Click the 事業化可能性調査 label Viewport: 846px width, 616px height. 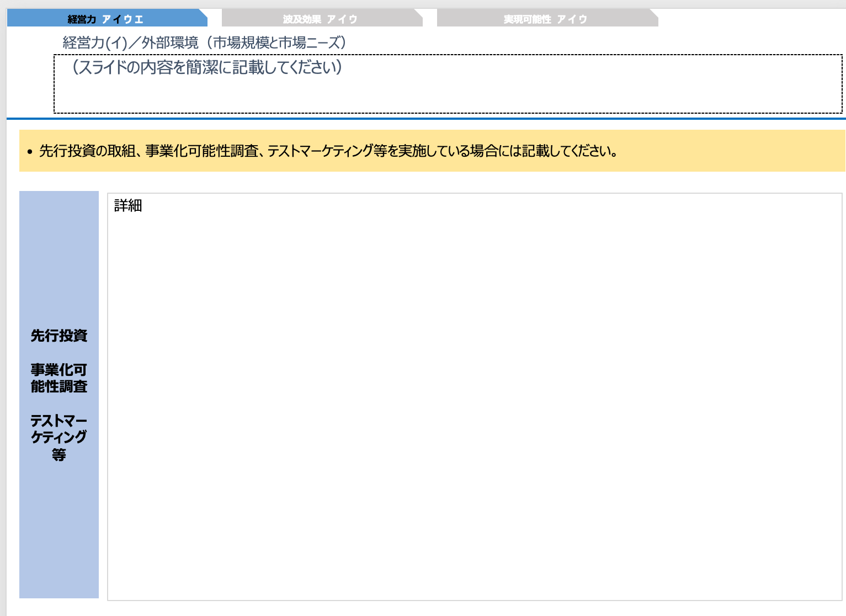click(58, 379)
